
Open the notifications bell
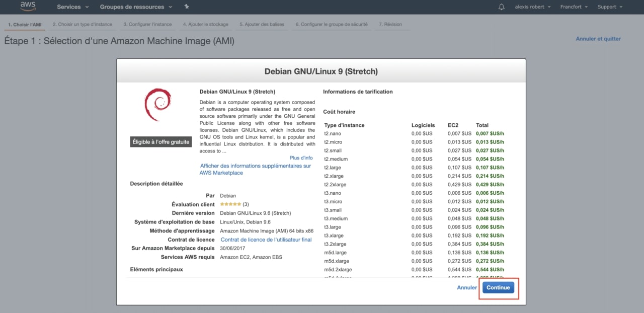(x=501, y=7)
